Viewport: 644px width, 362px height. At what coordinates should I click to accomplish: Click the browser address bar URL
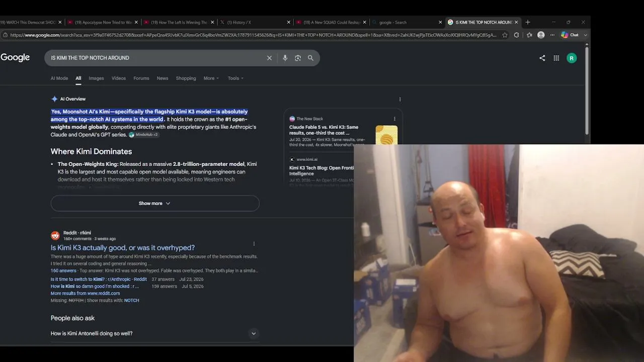(x=253, y=35)
